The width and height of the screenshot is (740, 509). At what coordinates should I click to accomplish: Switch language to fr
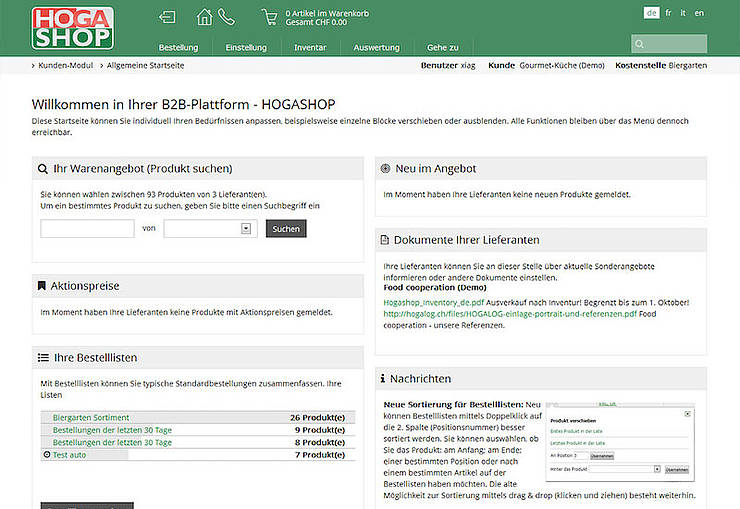coord(668,13)
